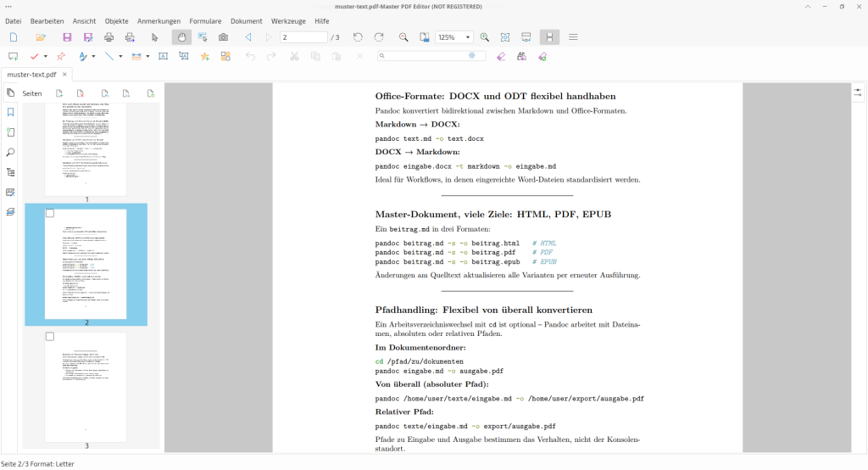Tick the checkbox on the page 2 thumbnail
Image resolution: width=868 pixels, height=470 pixels.
(50, 214)
